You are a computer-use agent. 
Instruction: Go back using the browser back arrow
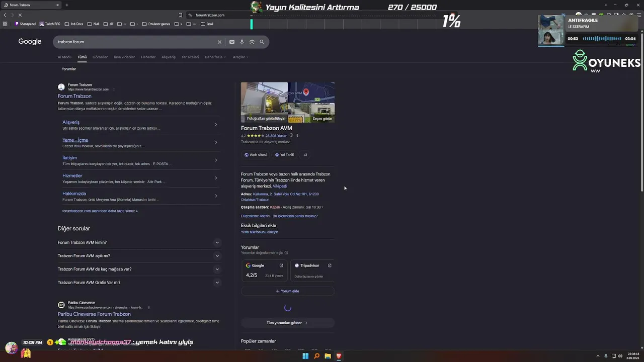click(5, 15)
